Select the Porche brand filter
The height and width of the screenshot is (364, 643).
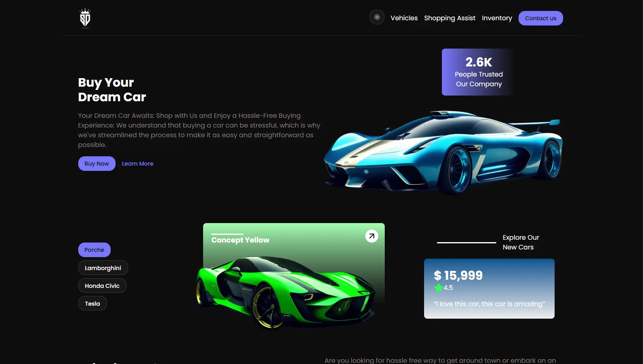[x=94, y=250]
